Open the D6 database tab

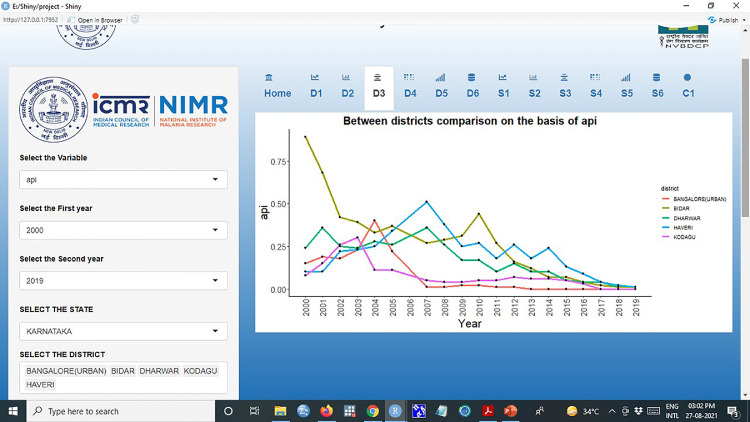coord(472,86)
